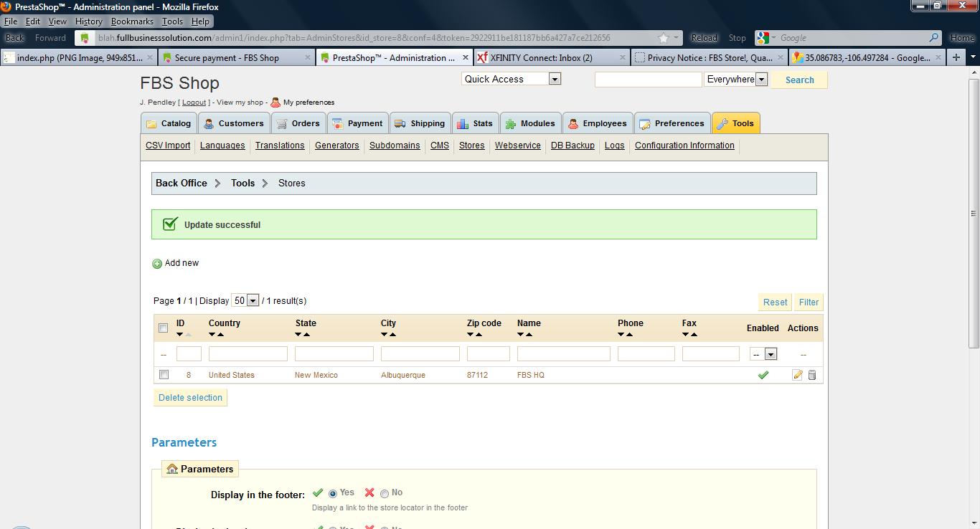The width and height of the screenshot is (980, 529).
Task: Focus the admin search text field
Action: tap(648, 80)
